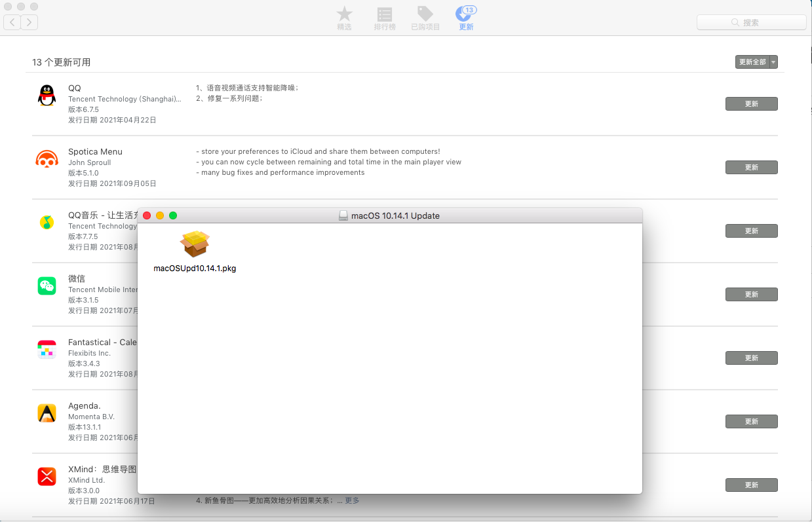Go forward using the toolbar forward arrow
The image size is (812, 522).
pyautogui.click(x=29, y=22)
